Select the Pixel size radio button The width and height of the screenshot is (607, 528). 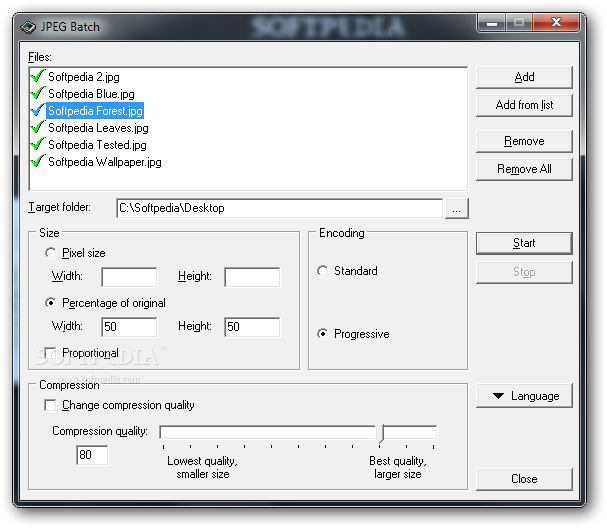pos(50,253)
